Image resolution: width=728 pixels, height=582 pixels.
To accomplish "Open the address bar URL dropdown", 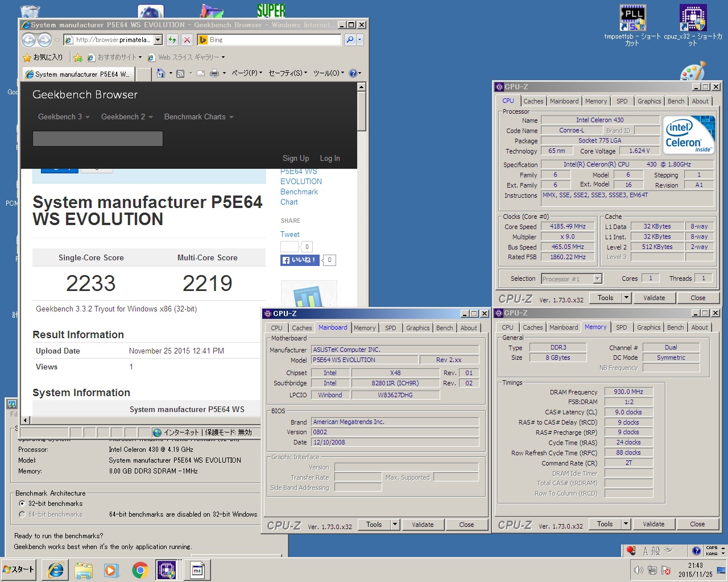I will click(x=158, y=40).
